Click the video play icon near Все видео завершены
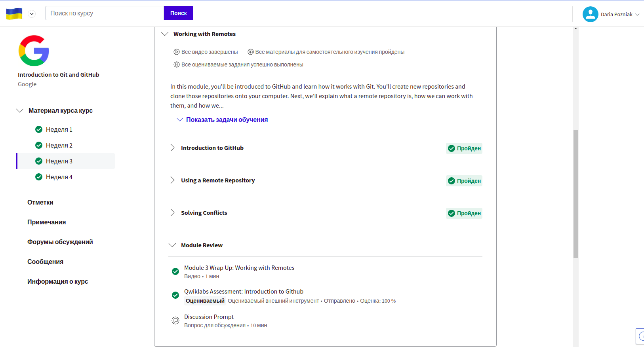644x347 pixels. tap(177, 52)
